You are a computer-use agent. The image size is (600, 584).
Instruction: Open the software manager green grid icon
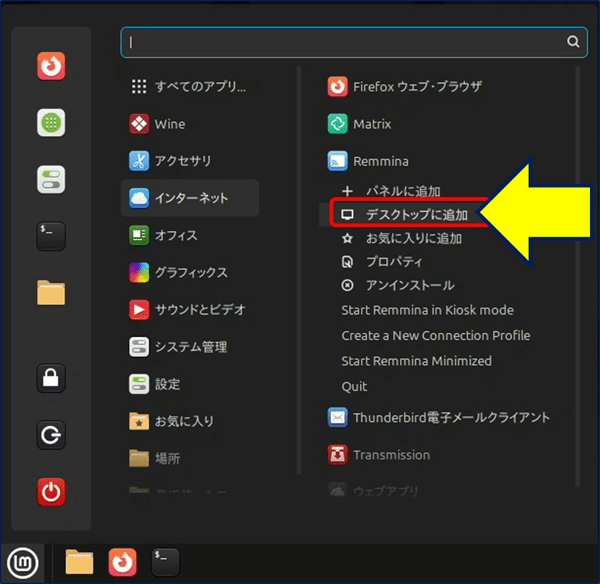[51, 122]
